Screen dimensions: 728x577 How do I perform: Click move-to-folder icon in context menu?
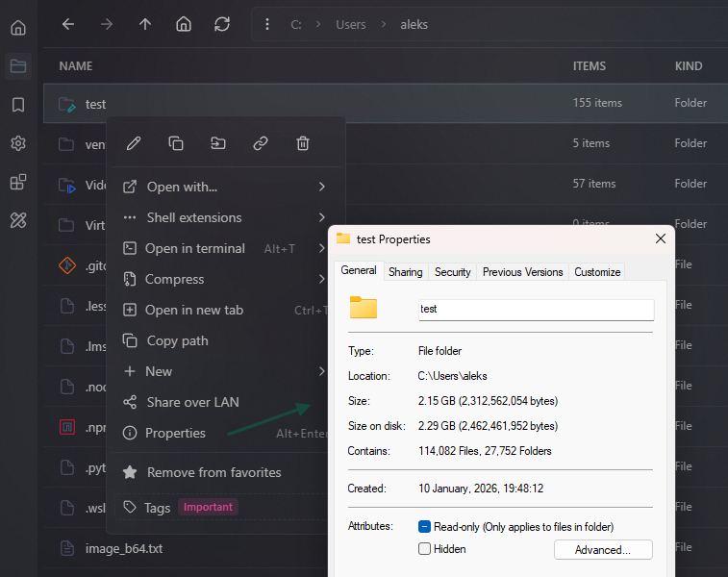[218, 143]
